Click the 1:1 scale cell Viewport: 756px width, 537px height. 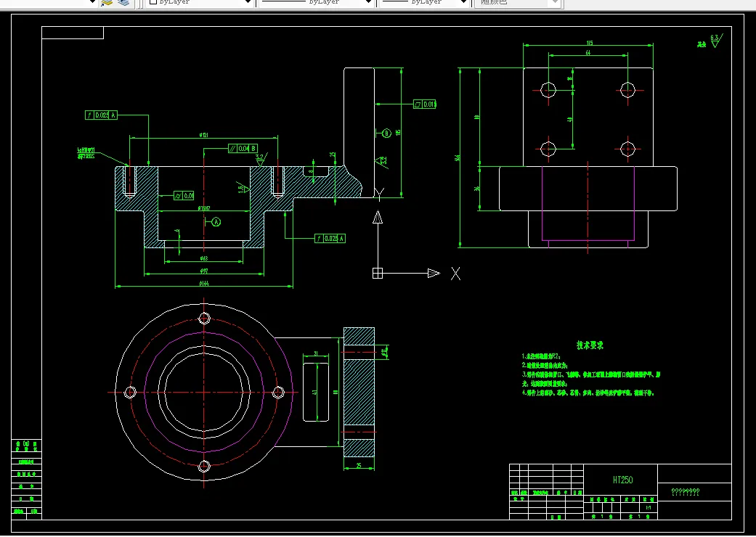[648, 508]
